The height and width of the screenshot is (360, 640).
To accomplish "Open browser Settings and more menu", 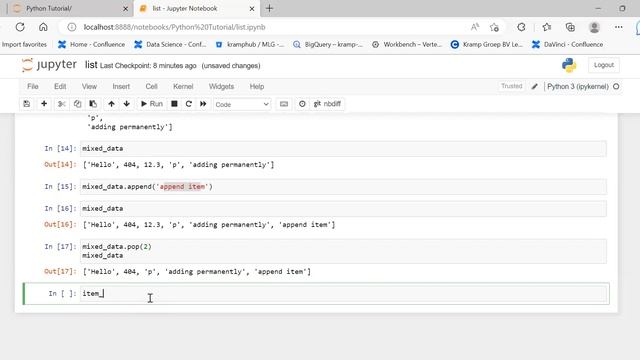I will coord(619,27).
